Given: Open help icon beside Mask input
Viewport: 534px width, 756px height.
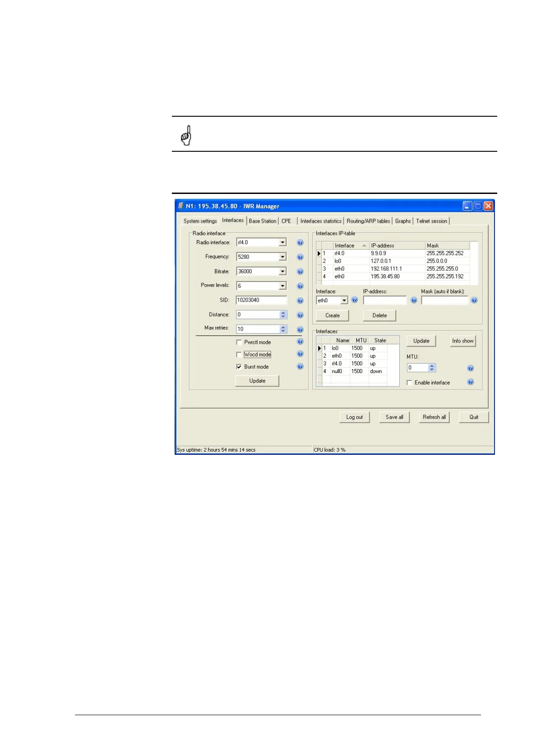Looking at the screenshot, I should (474, 300).
